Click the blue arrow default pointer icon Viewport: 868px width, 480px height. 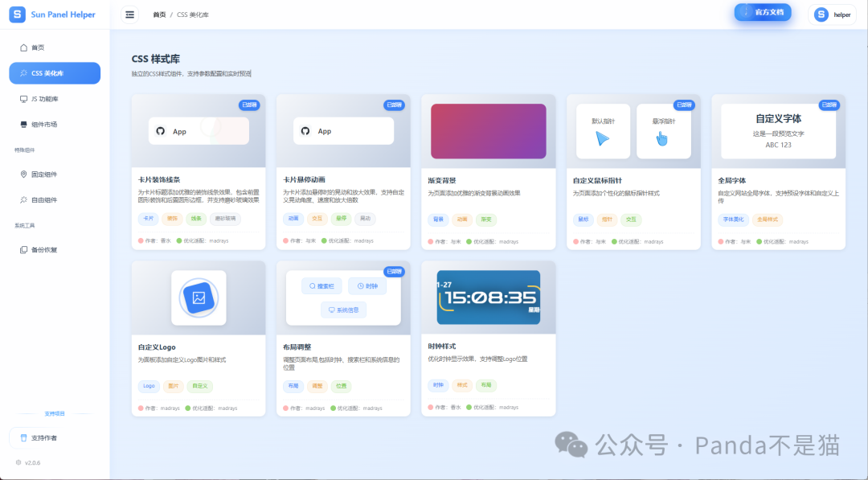[603, 138]
